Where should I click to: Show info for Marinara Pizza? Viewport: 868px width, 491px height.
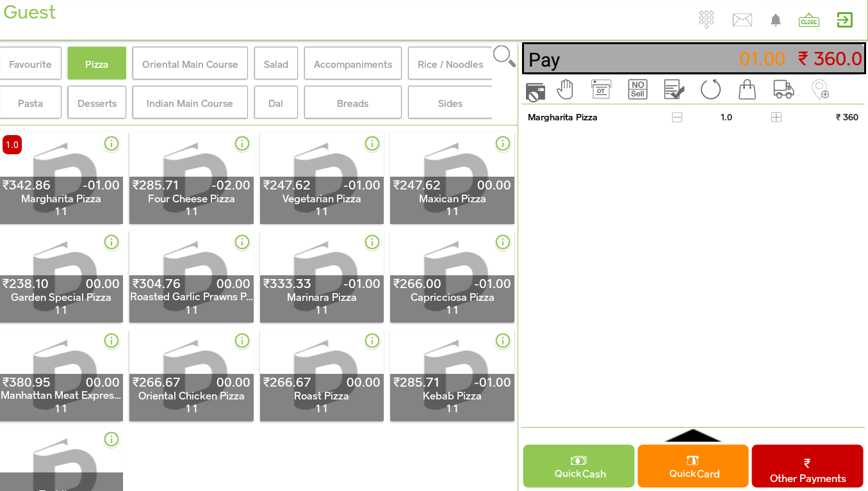click(372, 242)
